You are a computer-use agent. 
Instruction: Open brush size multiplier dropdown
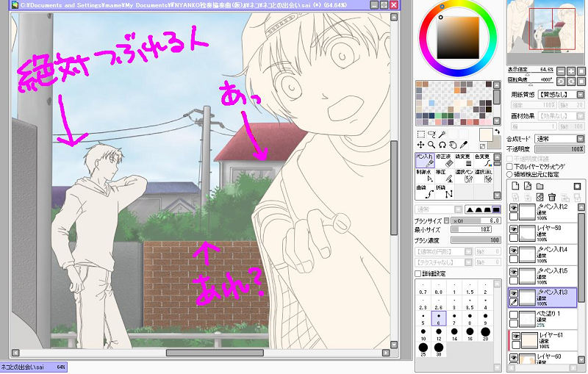(447, 220)
